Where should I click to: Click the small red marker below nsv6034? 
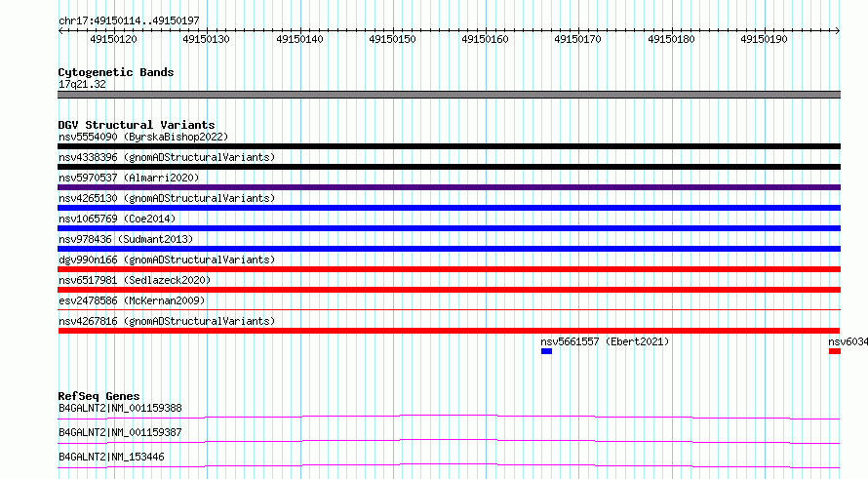(835, 351)
